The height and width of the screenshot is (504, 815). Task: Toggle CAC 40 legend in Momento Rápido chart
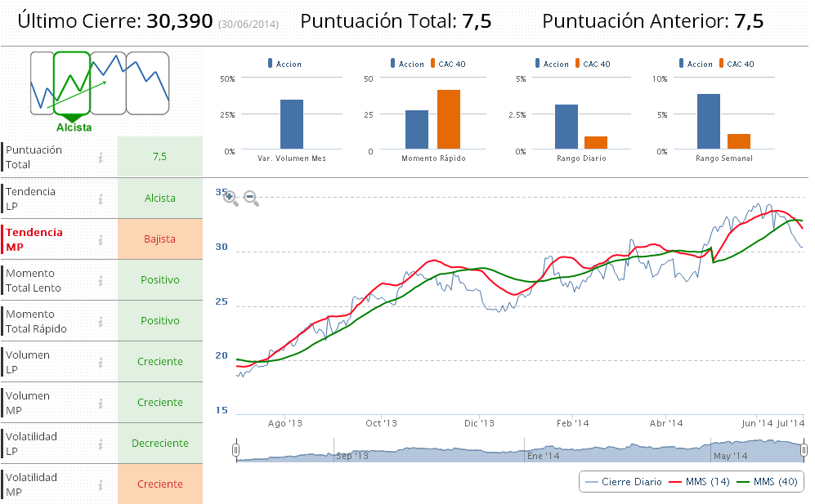(447, 64)
